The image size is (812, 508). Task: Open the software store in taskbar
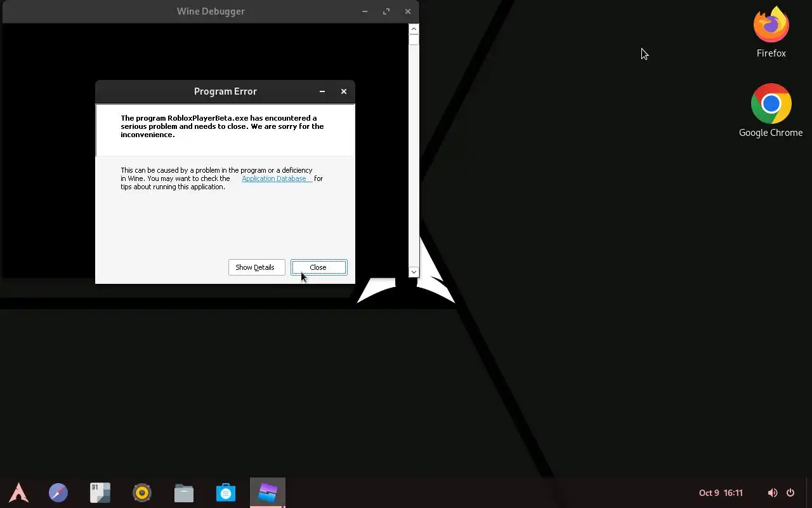point(226,493)
